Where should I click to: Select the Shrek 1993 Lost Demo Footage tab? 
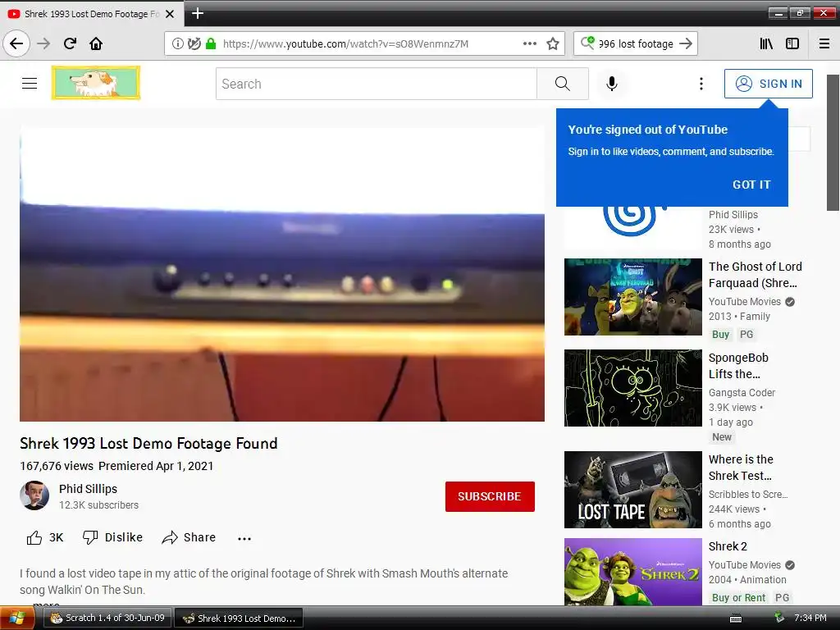tap(91, 14)
